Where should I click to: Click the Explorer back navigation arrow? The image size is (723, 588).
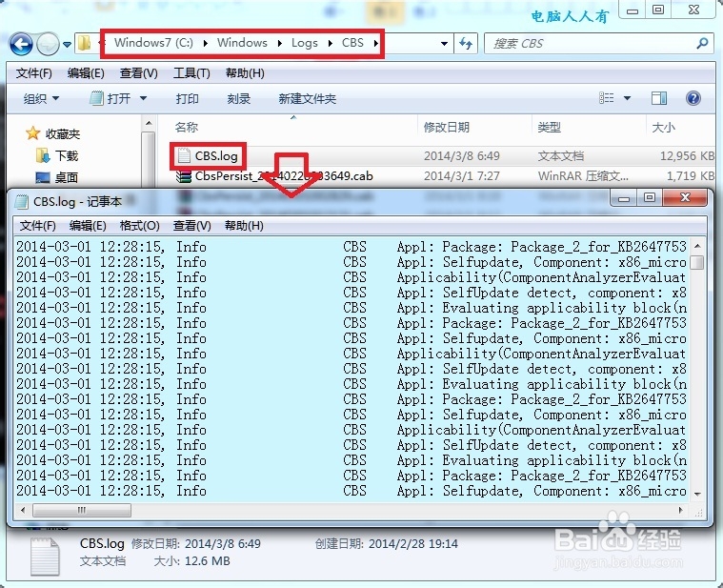(21, 44)
